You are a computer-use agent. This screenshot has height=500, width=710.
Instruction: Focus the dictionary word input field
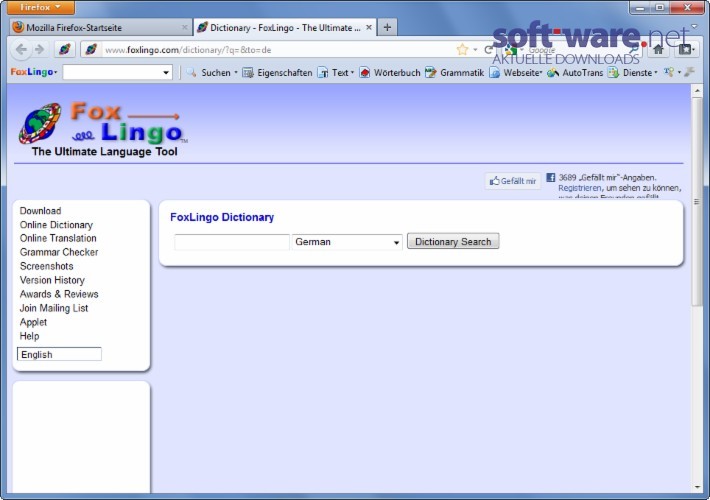click(232, 242)
